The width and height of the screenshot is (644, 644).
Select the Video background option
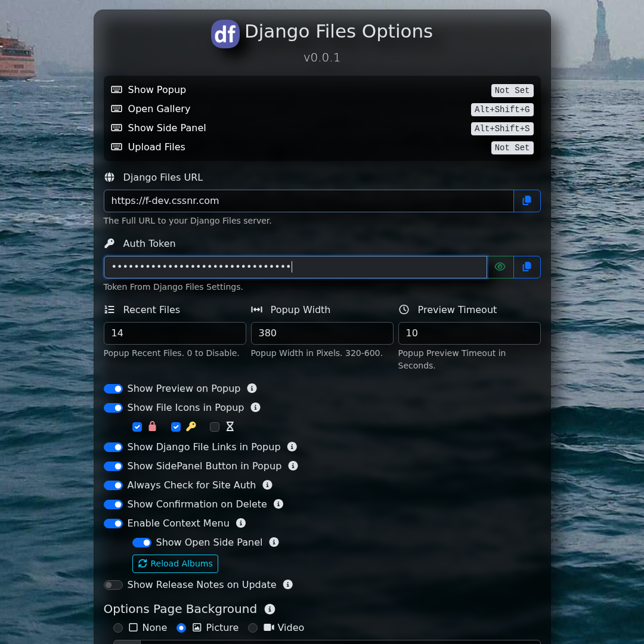pyautogui.click(x=253, y=628)
